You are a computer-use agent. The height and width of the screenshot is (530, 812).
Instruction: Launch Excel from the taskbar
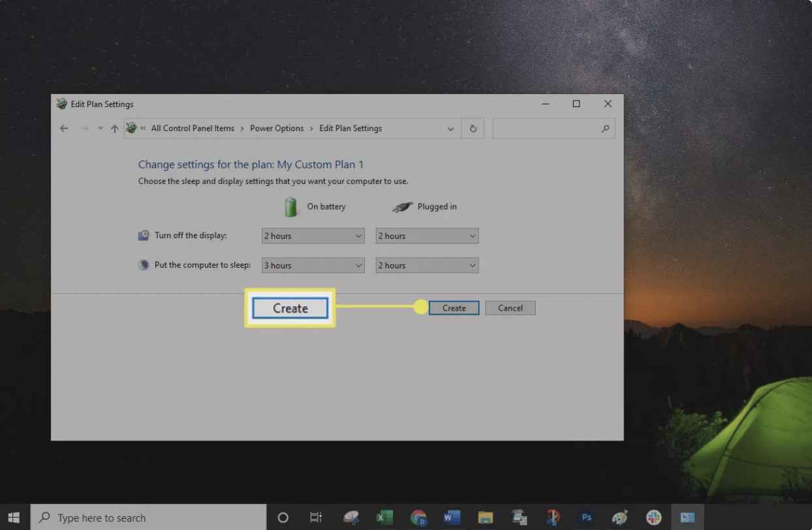coord(384,518)
